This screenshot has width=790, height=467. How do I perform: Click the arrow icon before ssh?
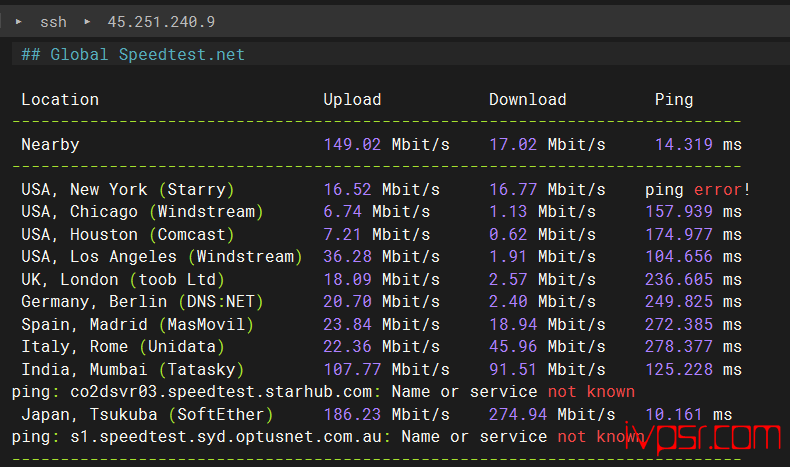tap(19, 21)
